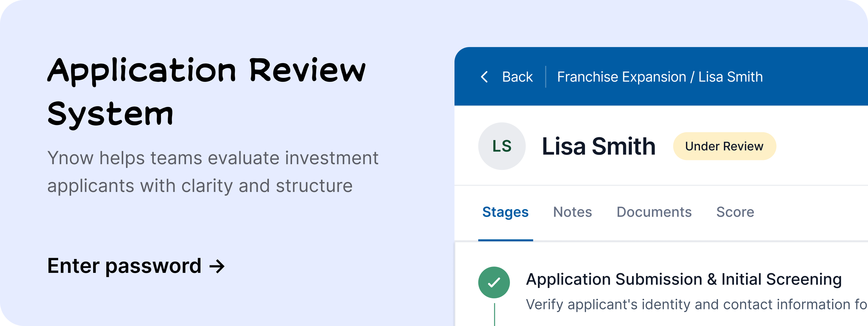Open the Documents tab

click(654, 212)
